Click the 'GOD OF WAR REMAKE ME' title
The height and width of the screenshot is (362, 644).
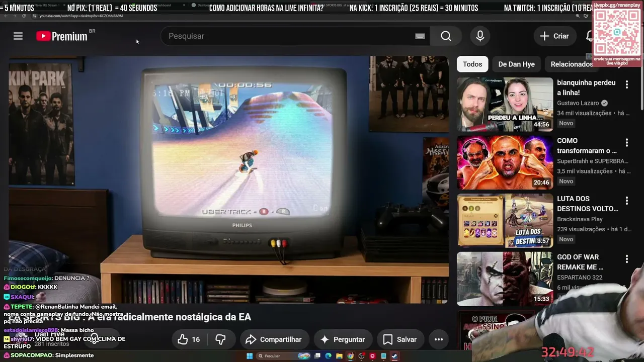coord(580,262)
